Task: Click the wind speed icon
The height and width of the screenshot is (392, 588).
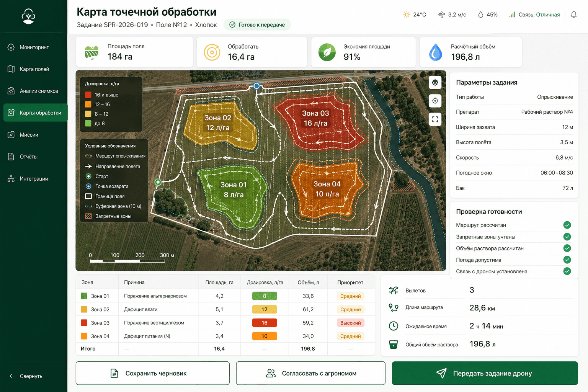Action: pyautogui.click(x=441, y=15)
